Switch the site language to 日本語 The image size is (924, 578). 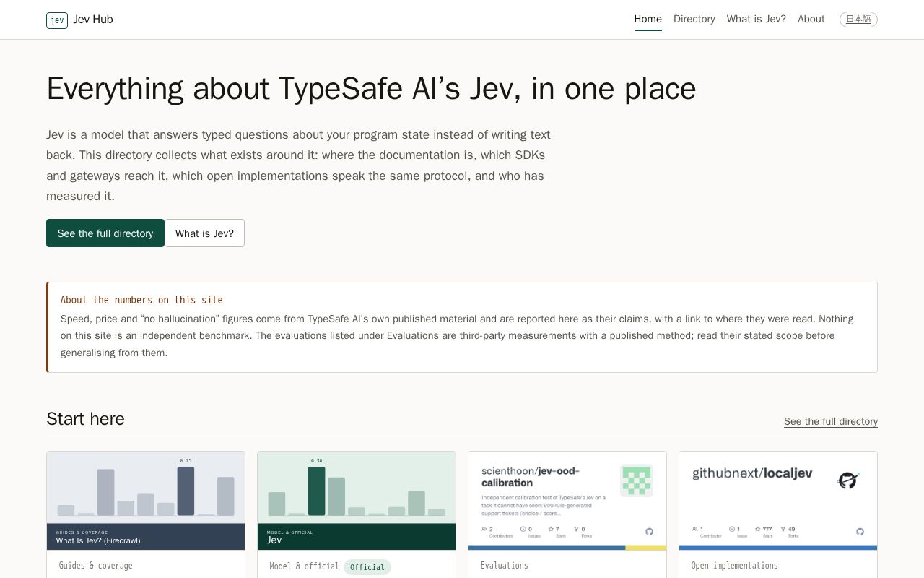pos(858,20)
